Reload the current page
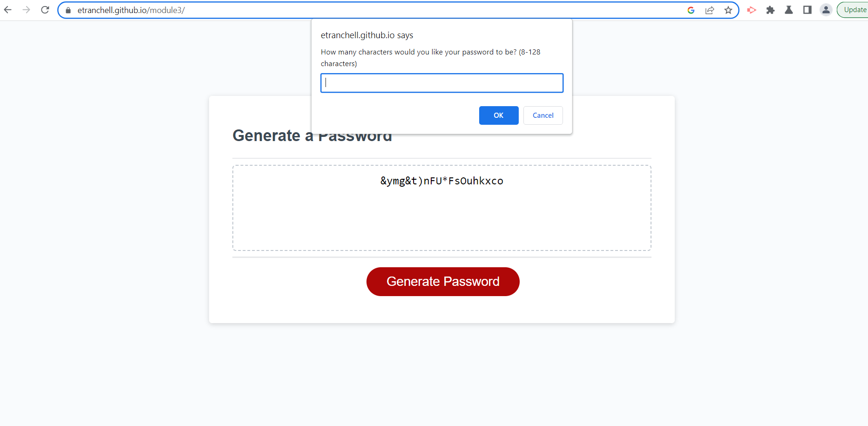The height and width of the screenshot is (426, 868). tap(45, 9)
